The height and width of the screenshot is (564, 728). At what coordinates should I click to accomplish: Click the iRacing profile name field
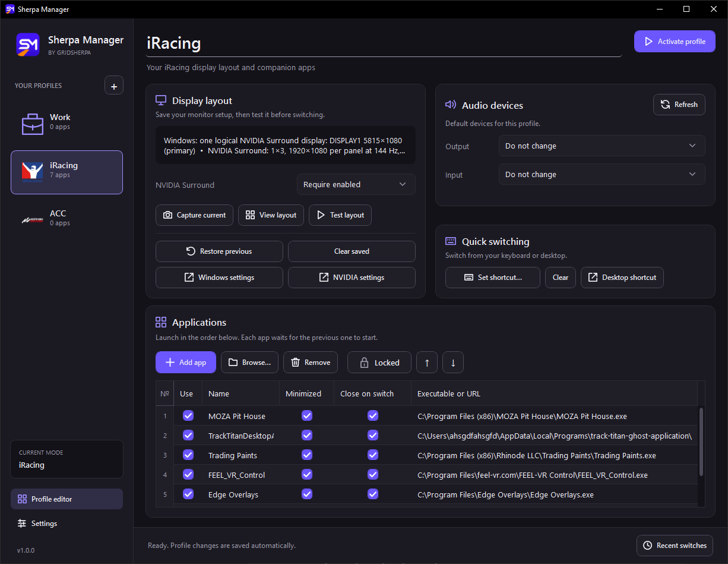pos(384,43)
